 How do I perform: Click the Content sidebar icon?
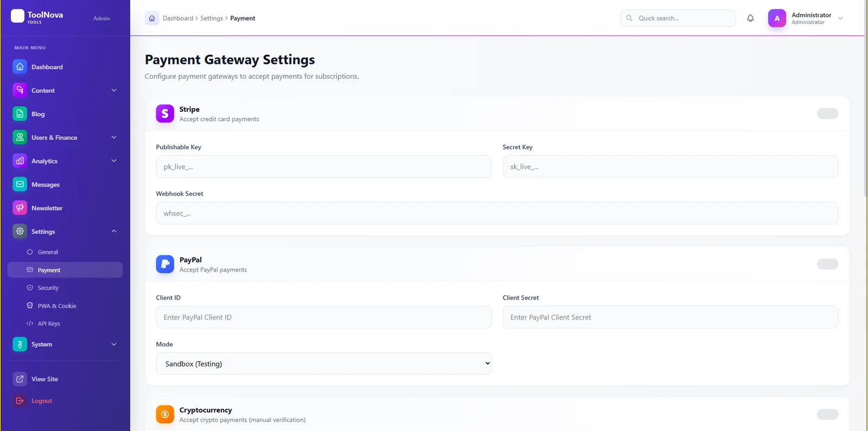[x=20, y=90]
